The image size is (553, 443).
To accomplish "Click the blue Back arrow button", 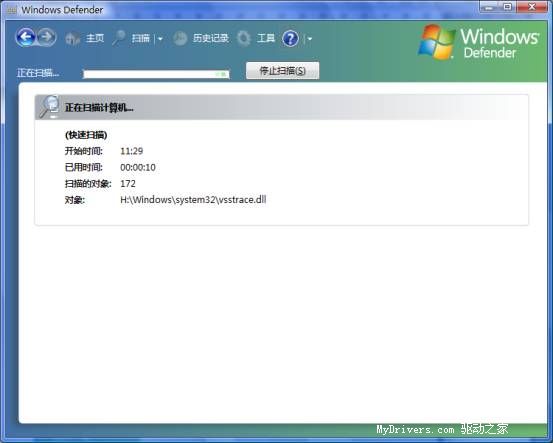I will [x=25, y=37].
